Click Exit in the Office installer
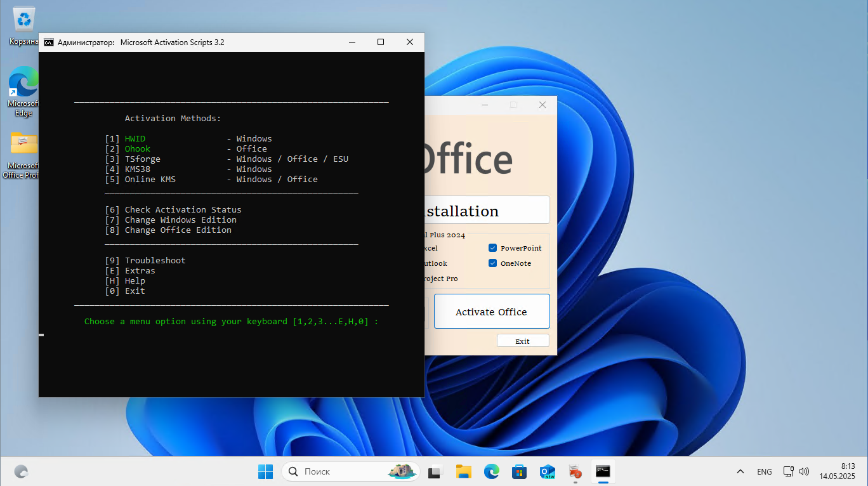The image size is (868, 486). tap(522, 341)
